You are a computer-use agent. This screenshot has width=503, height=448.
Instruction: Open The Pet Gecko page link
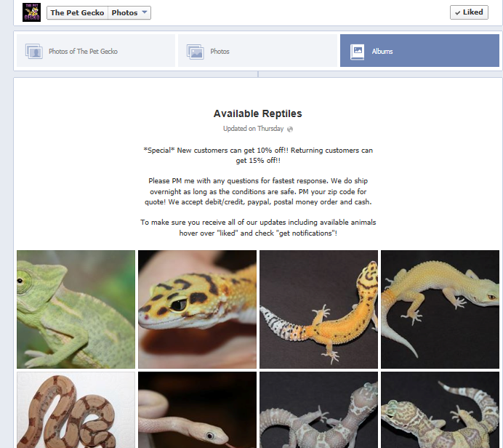point(77,13)
